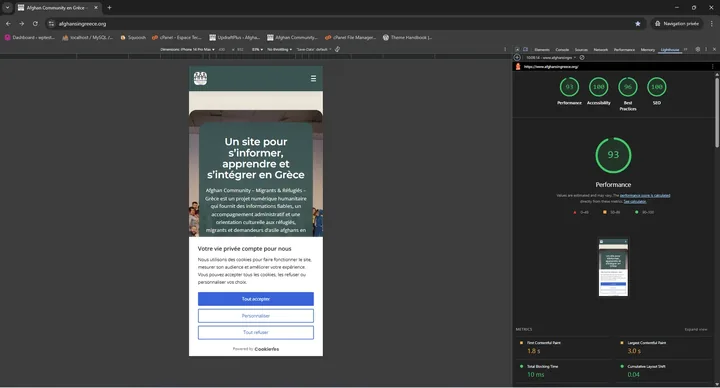Go back using the browser back arrow
720x388 pixels.
point(8,23)
